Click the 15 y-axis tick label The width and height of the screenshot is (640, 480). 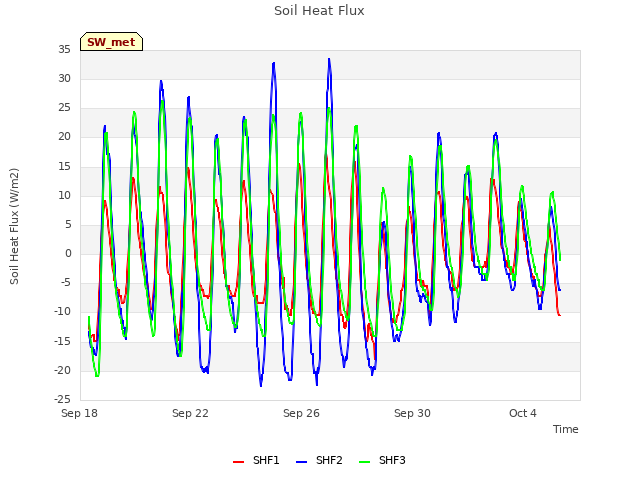(x=64, y=166)
